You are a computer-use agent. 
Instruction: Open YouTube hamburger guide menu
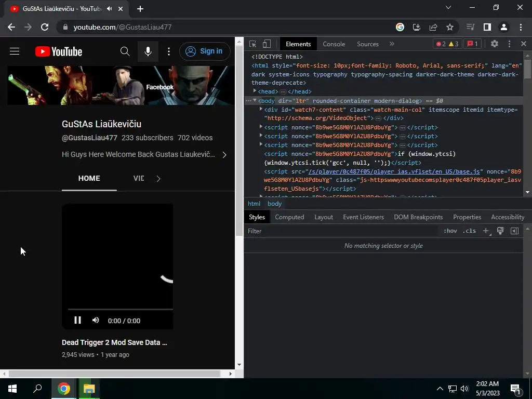15,51
